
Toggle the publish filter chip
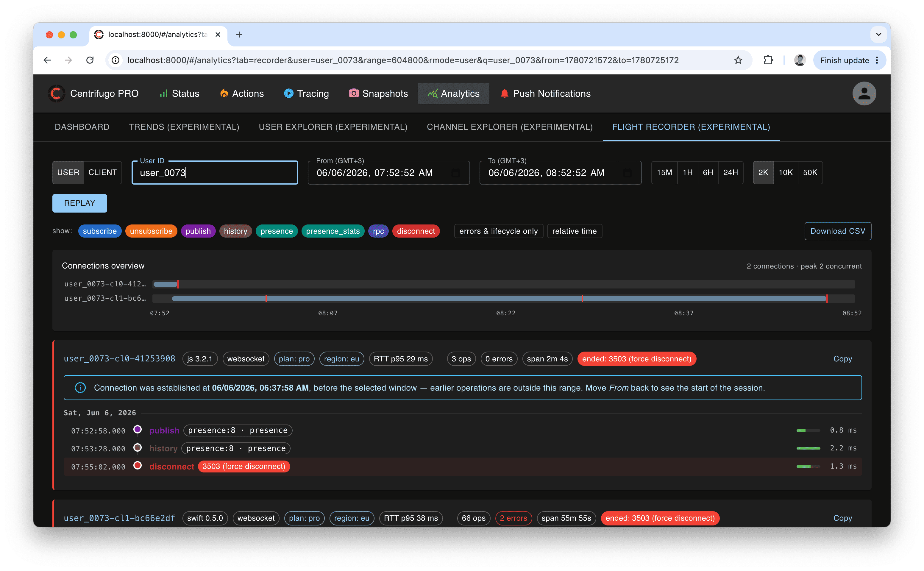click(198, 231)
